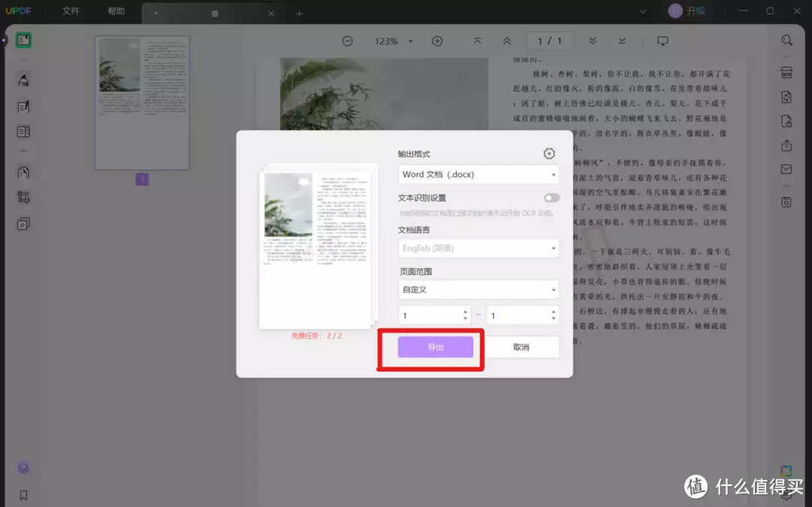Increase the start page stepper value
The height and width of the screenshot is (507, 812).
(465, 311)
